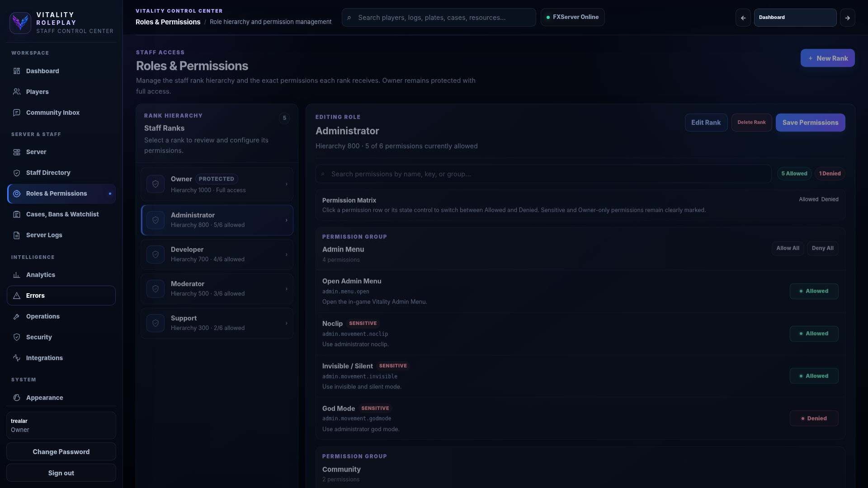
Task: Open Roles & Permissions in sidebar
Action: [x=61, y=193]
